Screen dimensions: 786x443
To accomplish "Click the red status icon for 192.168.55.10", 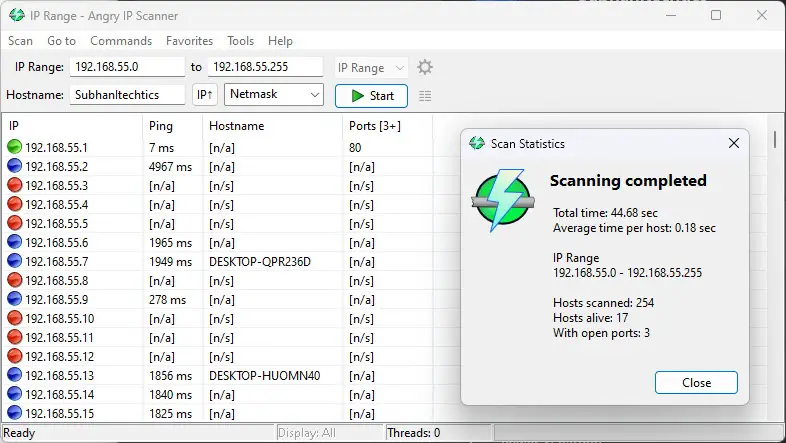I will (15, 318).
